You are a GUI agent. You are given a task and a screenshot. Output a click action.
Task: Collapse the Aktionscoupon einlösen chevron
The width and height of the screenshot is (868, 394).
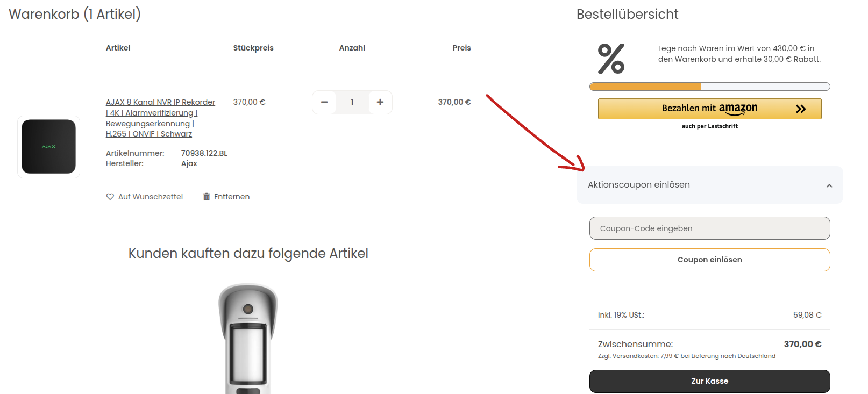point(829,185)
